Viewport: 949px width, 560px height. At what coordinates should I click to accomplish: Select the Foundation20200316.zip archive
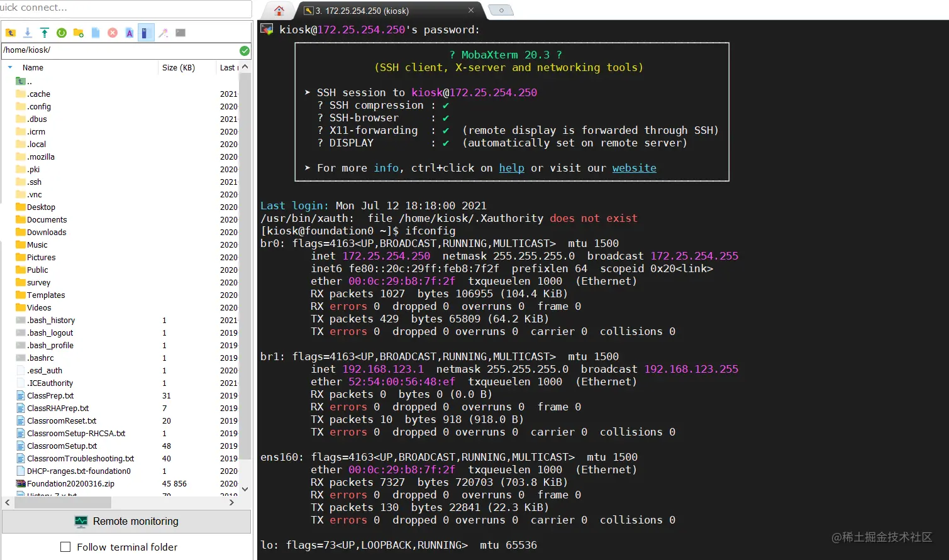click(65, 483)
